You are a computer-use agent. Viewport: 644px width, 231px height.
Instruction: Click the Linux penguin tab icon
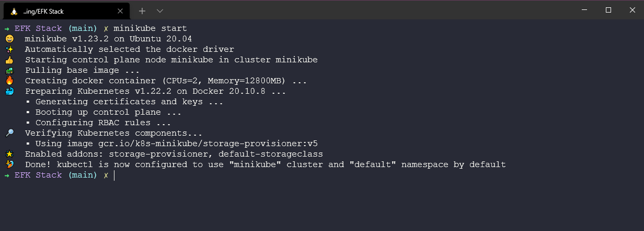click(14, 11)
